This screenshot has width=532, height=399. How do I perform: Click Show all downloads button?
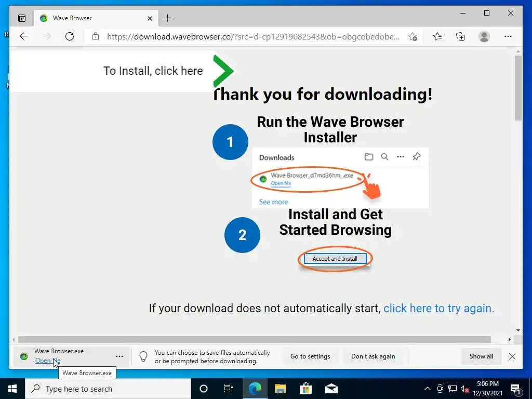[481, 356]
